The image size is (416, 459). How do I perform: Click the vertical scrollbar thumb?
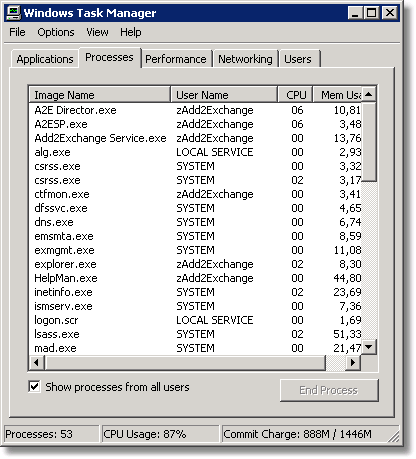pos(369,142)
